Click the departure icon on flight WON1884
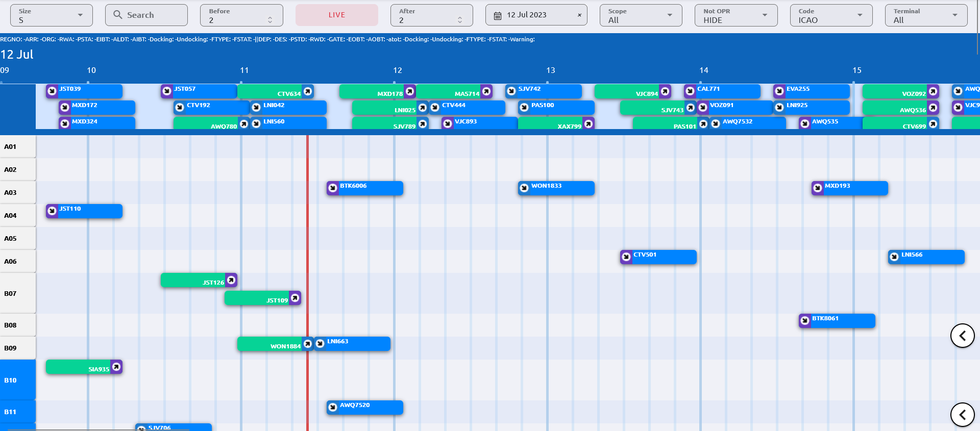 click(x=308, y=344)
